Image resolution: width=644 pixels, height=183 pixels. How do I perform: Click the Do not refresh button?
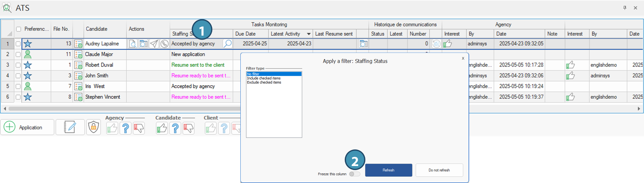(439, 170)
